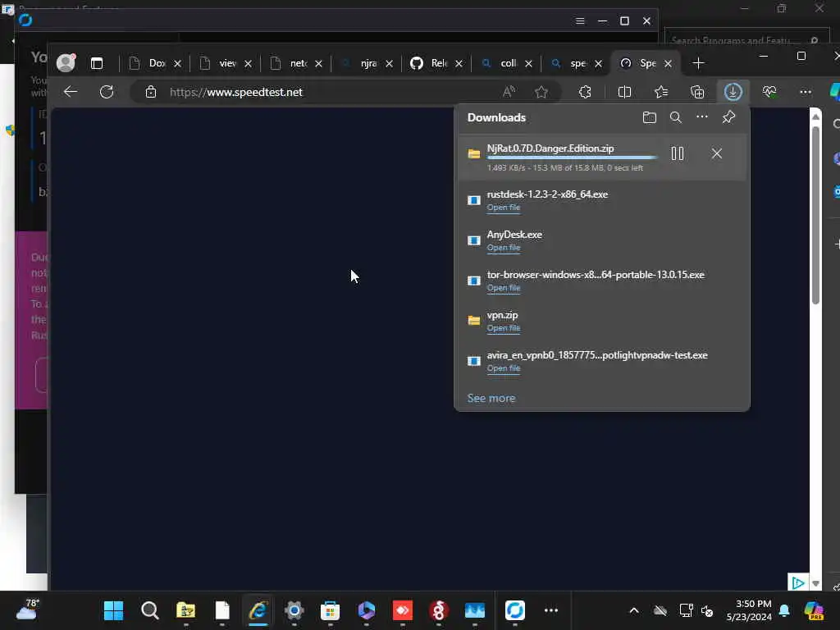Select the vpn.zip file name
The width and height of the screenshot is (840, 630).
tap(503, 315)
